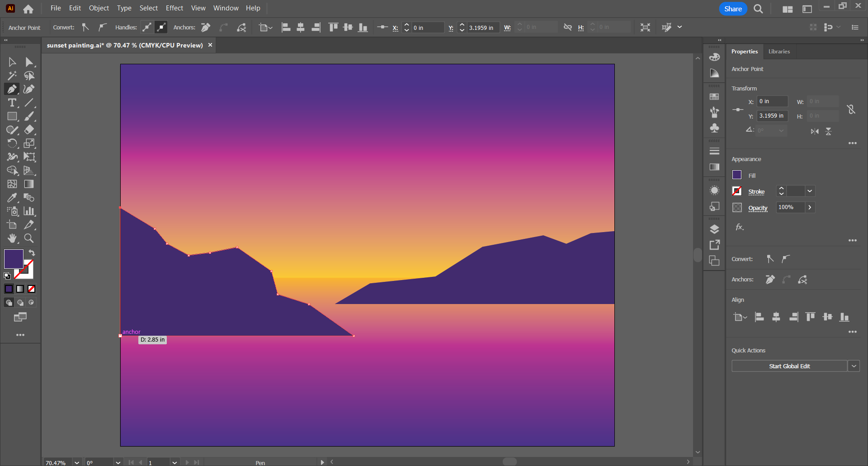
Task: Click the Y position input field
Action: click(772, 116)
